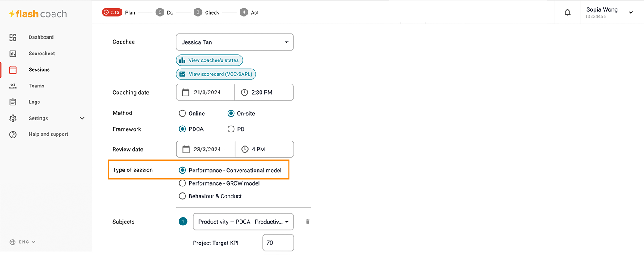Screen dimensions: 644x255
Task: Click the red 2:15 timer badge
Action: click(x=112, y=12)
